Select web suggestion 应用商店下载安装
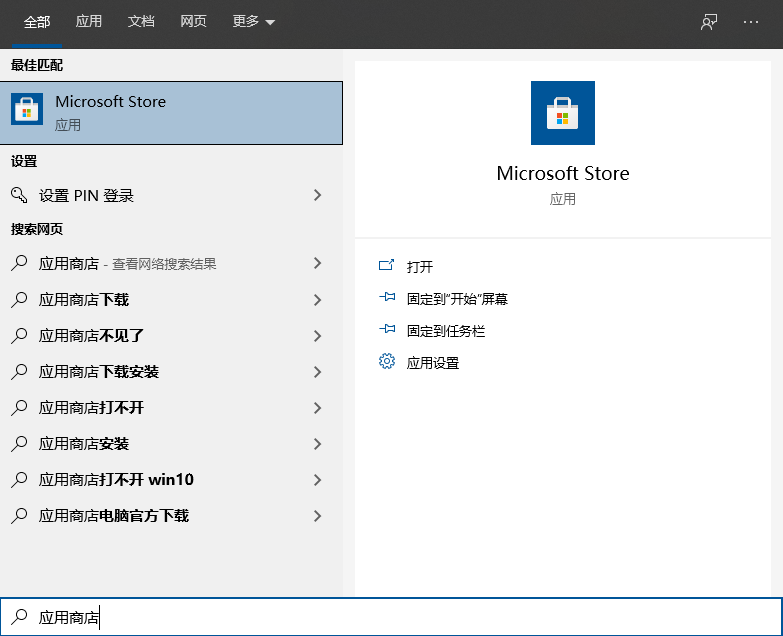This screenshot has width=783, height=636. pos(171,371)
